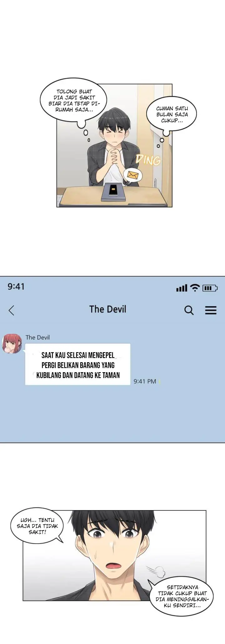Screen dimensions: 225x644
Task: Open the search magnifier in chat header
Action: (189, 310)
